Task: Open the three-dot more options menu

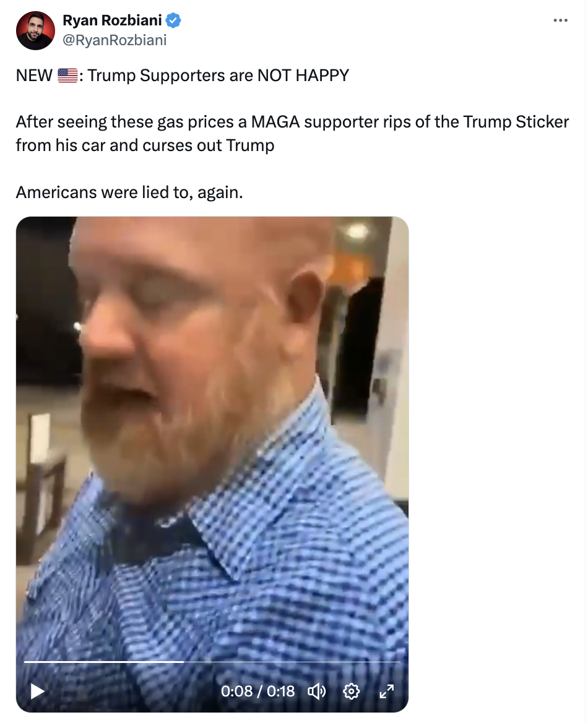Action: click(x=560, y=20)
